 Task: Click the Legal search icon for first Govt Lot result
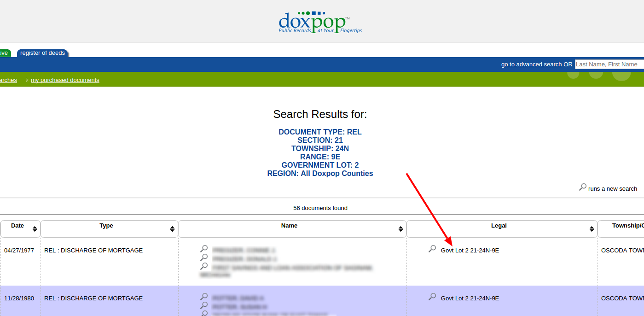[x=432, y=249]
